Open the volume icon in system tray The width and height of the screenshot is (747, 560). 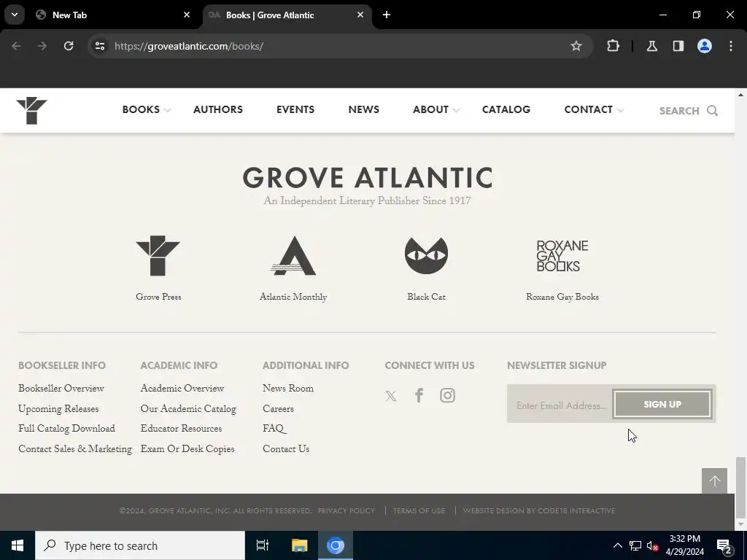point(652,545)
